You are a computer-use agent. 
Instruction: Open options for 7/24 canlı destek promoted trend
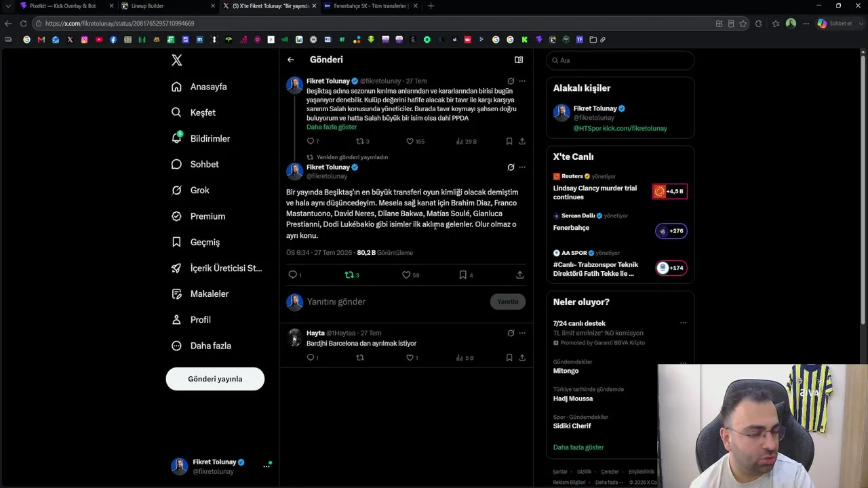tap(683, 323)
